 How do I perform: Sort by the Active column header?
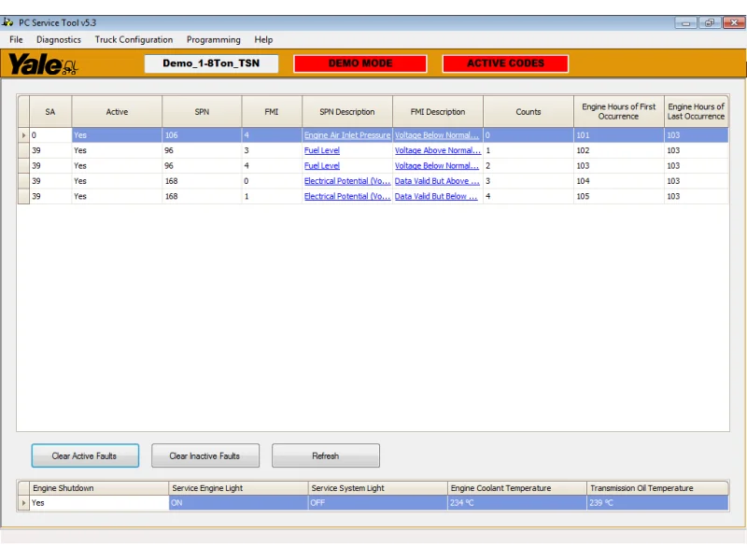[118, 112]
